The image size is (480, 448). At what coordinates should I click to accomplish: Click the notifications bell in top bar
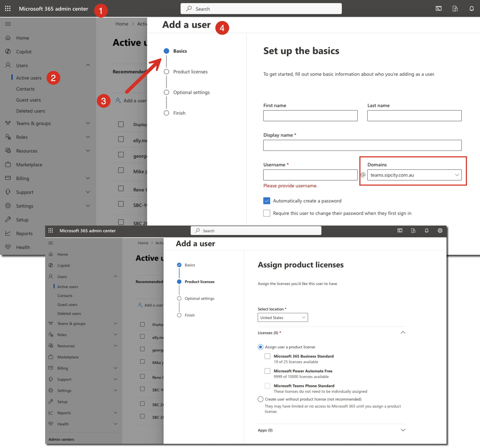[471, 9]
